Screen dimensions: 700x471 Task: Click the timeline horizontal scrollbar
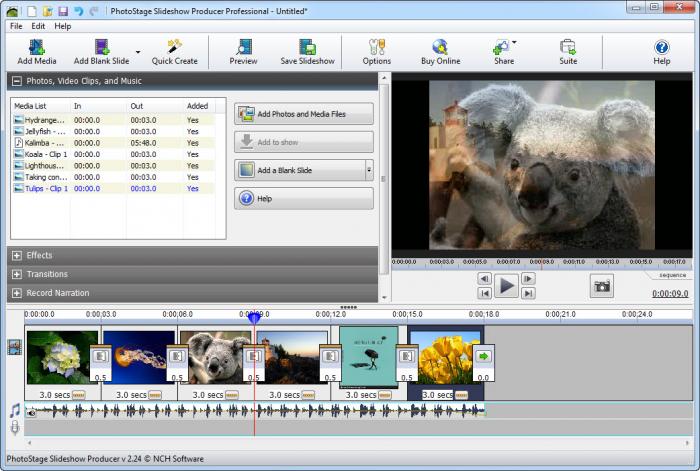(x=358, y=443)
